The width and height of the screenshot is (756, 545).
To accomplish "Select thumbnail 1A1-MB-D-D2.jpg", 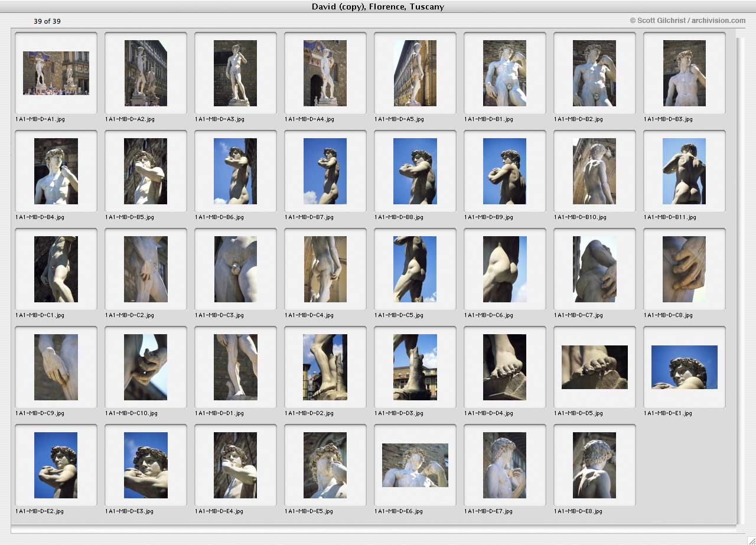I will [325, 367].
